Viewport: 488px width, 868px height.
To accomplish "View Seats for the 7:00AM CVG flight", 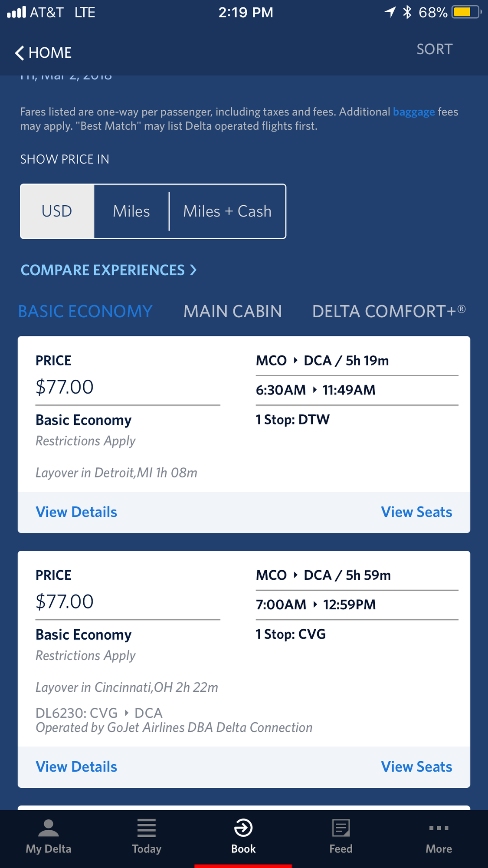I will (416, 767).
